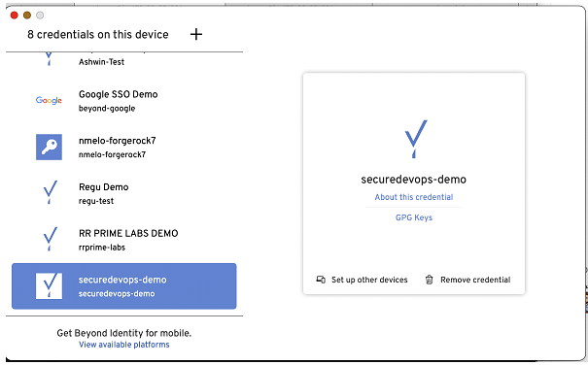Click Set up other devices button
This screenshot has width=588, height=365.
coord(362,280)
